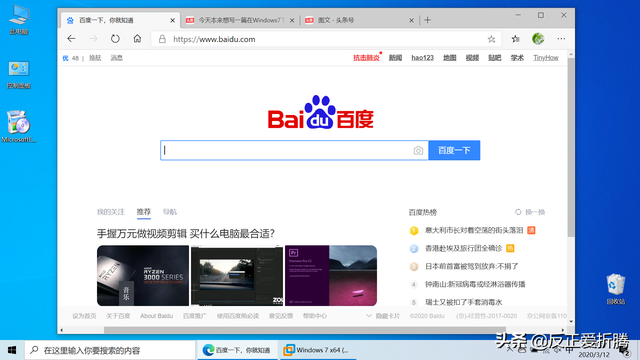Open article 手握万元做视频剪辑 headline
This screenshot has height=360, width=640.
point(186,233)
